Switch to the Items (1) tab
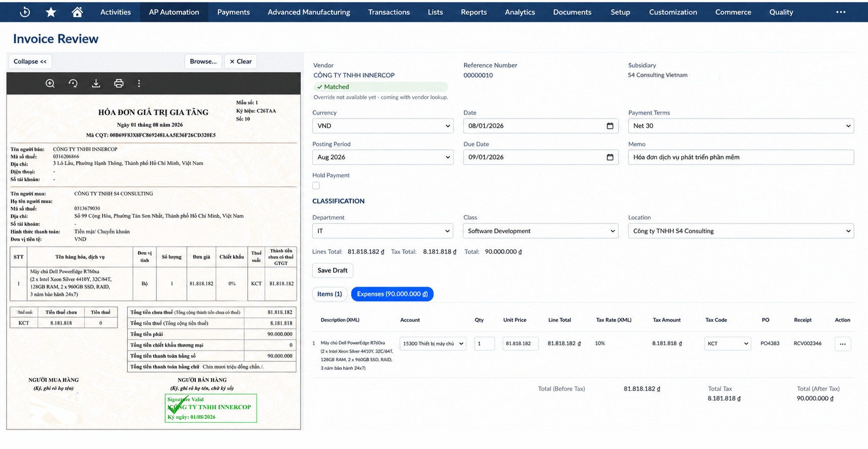The width and height of the screenshot is (868, 449). [330, 294]
